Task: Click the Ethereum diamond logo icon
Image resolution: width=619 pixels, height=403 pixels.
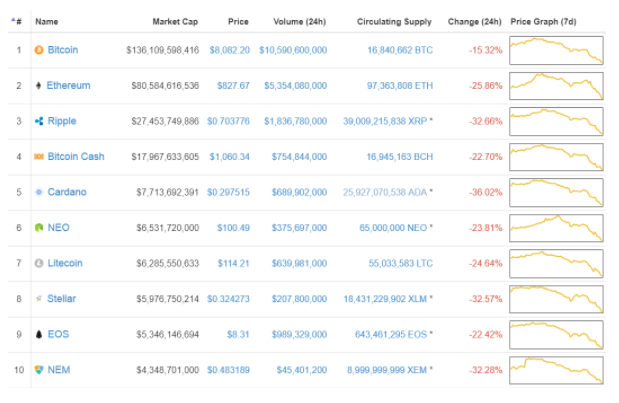Action: (39, 85)
